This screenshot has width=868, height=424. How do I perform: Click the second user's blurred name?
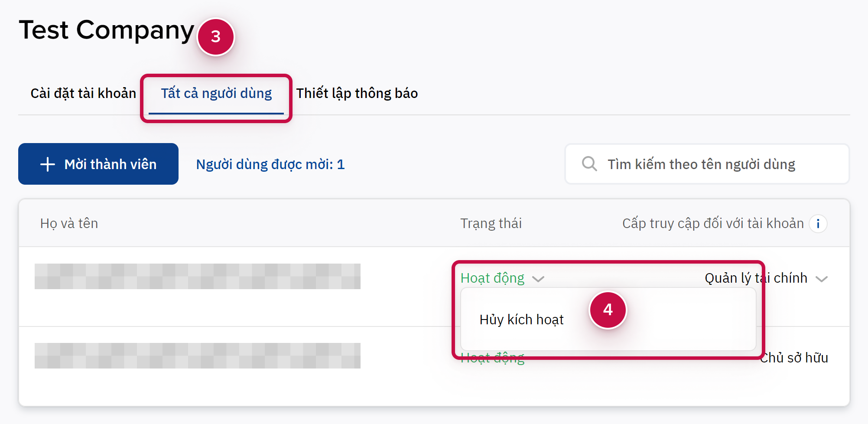(x=197, y=356)
